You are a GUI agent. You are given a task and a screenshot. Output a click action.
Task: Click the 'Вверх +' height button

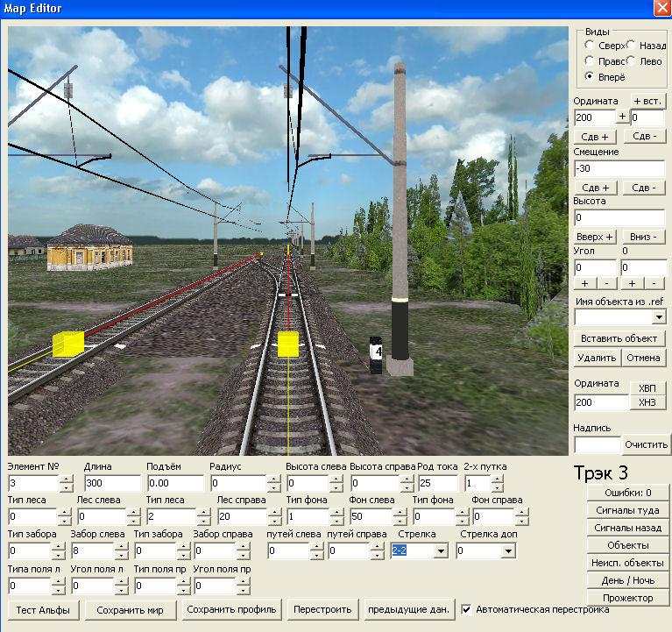click(596, 237)
